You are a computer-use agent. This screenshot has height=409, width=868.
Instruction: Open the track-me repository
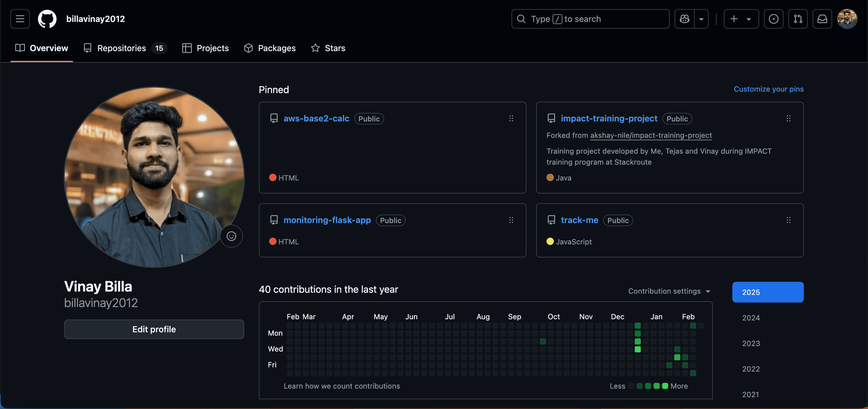[579, 220]
